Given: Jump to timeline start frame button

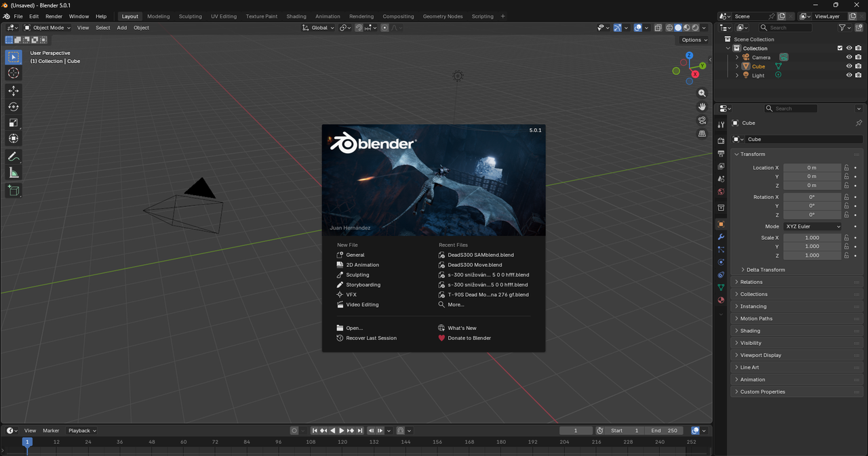Looking at the screenshot, I should point(315,430).
